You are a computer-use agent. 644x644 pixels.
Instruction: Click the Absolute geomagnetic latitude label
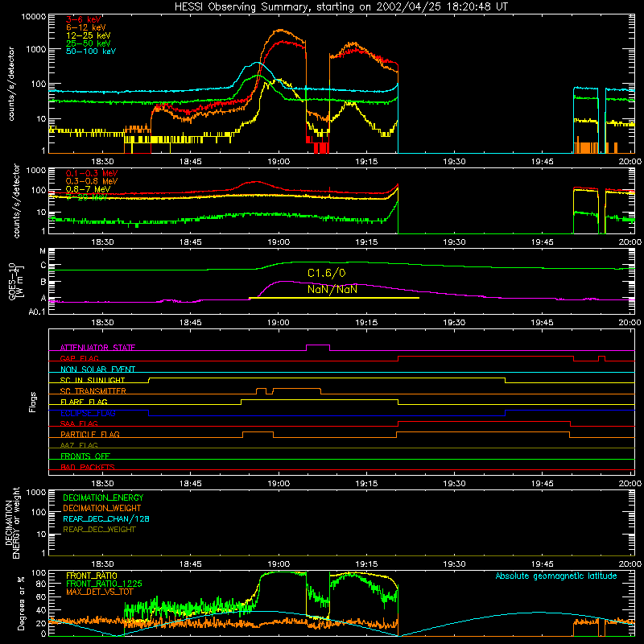click(x=556, y=576)
